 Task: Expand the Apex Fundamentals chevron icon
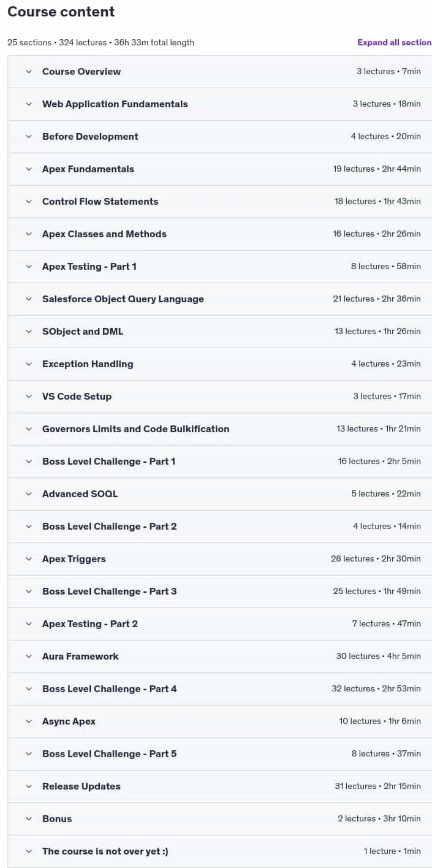[x=29, y=169]
